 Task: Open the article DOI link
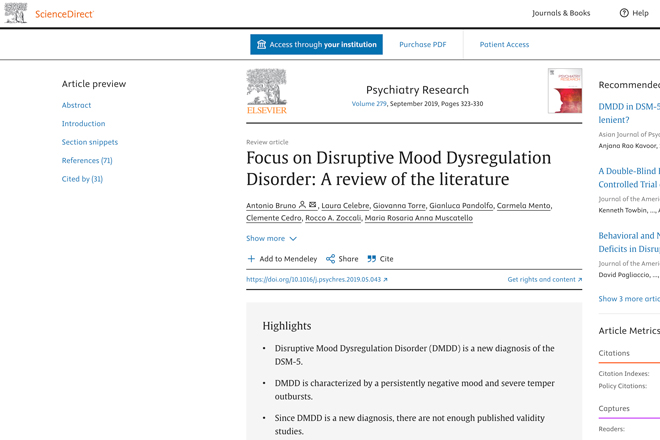pos(314,280)
